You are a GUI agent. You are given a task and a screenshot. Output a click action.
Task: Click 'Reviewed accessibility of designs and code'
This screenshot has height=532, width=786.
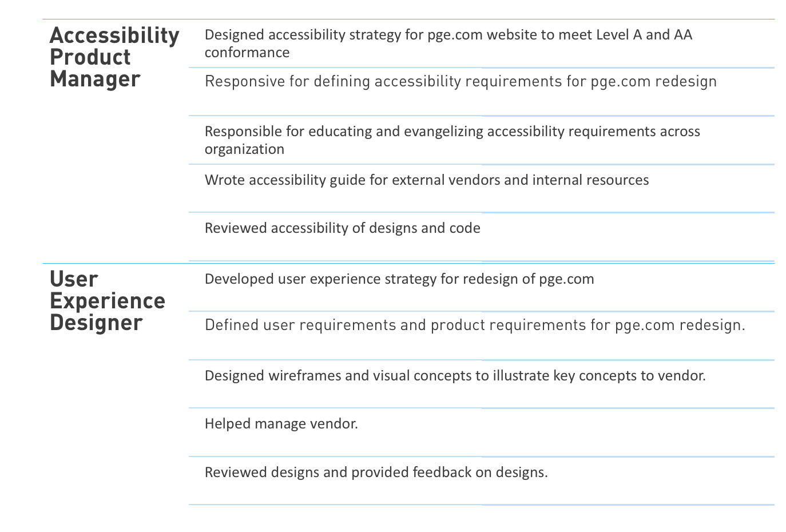pos(343,228)
